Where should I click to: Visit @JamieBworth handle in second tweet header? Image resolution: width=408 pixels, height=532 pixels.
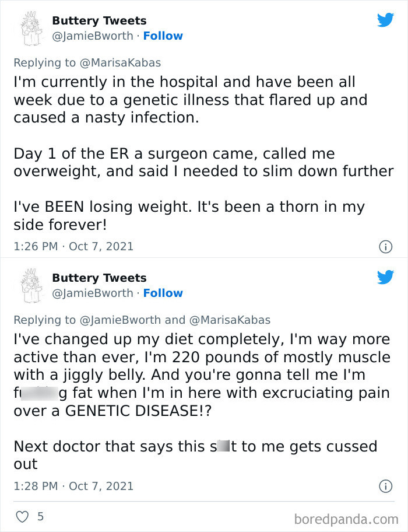point(93,293)
